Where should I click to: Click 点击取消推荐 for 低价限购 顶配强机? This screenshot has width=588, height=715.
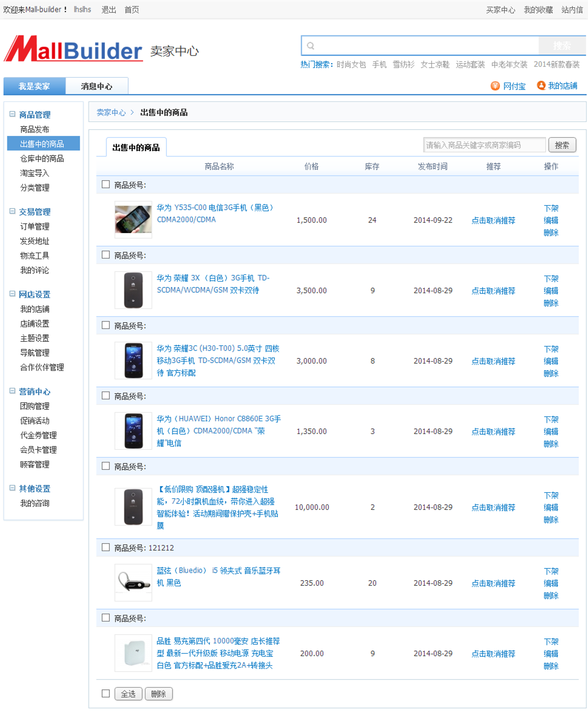(493, 507)
